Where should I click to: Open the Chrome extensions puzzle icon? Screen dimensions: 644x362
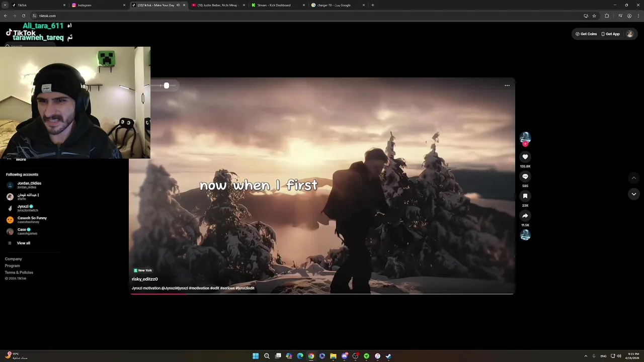(x=607, y=16)
